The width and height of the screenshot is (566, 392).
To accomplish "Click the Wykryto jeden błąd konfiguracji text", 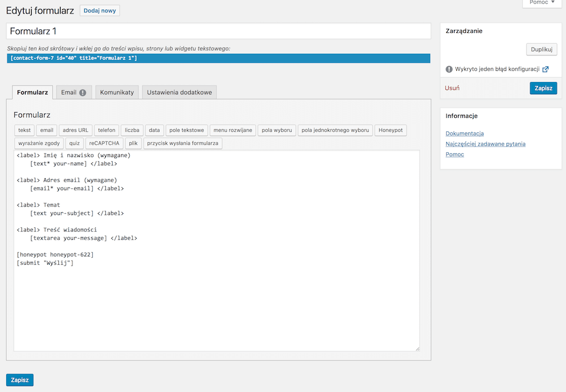I will click(x=497, y=69).
